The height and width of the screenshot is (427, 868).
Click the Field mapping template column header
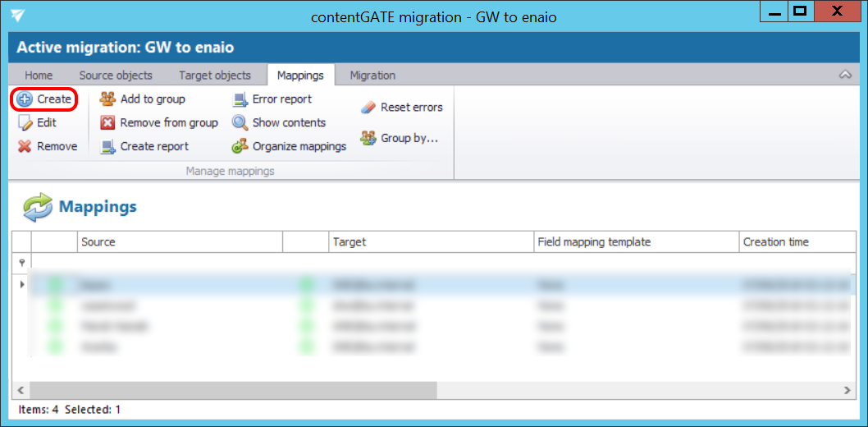tap(594, 242)
